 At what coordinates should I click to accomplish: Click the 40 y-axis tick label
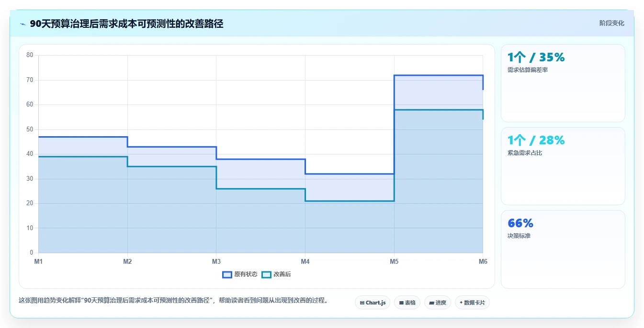[x=30, y=154]
